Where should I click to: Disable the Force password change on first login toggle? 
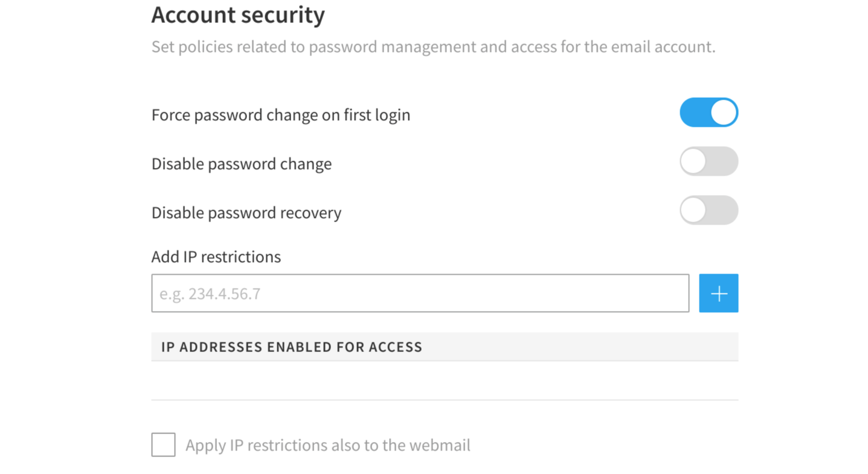709,112
